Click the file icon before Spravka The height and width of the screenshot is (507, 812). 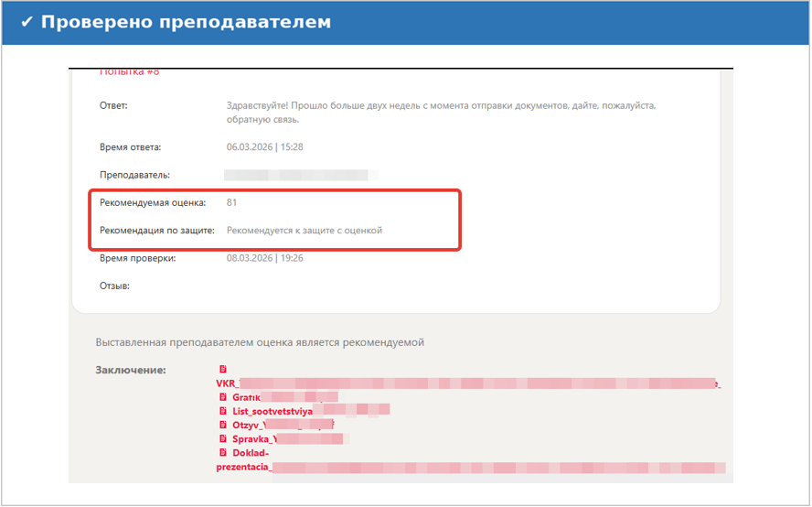coord(223,438)
